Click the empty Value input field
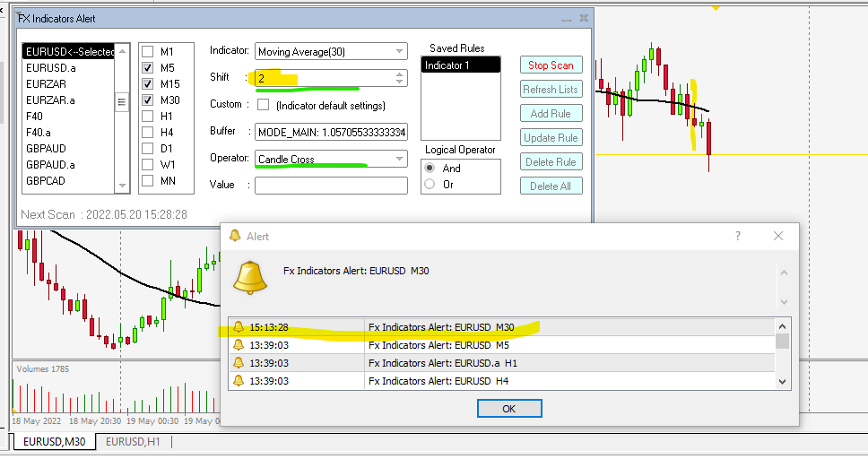868x459 pixels. 331,186
